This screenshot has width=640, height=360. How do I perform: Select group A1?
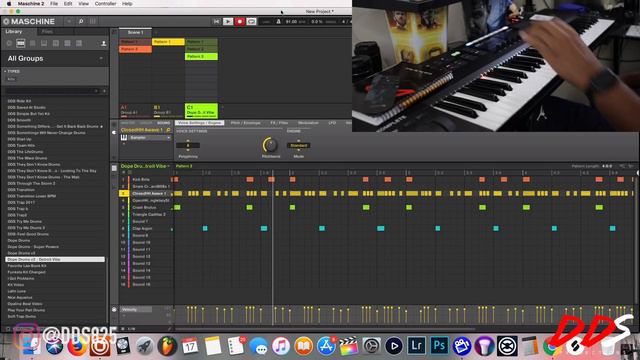(135, 110)
